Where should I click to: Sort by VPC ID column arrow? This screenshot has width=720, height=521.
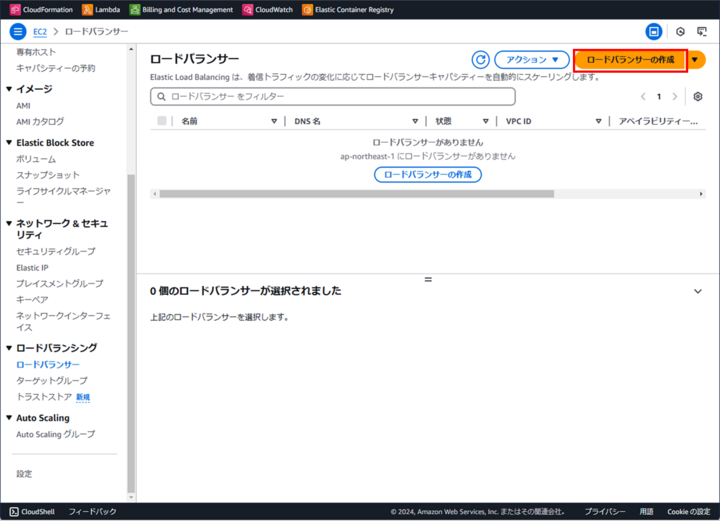pos(598,121)
